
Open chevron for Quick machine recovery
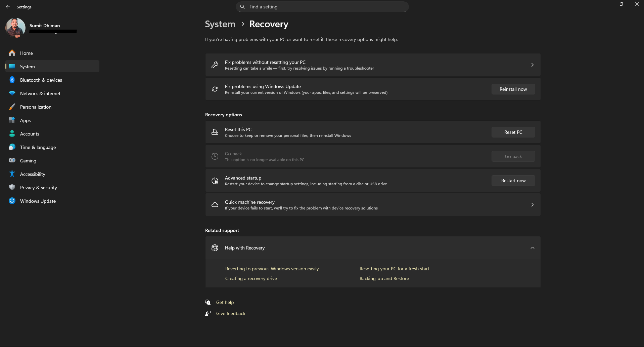(533, 205)
